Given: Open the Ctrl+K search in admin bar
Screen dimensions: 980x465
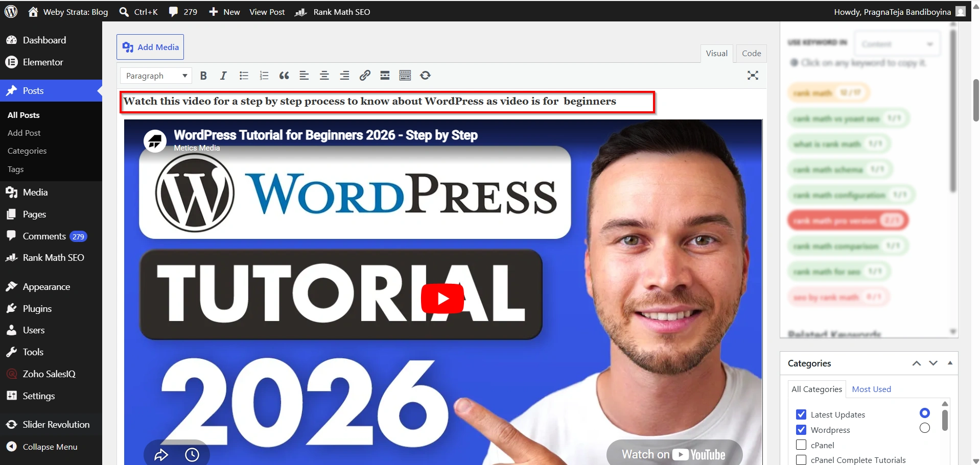Looking at the screenshot, I should coord(138,12).
